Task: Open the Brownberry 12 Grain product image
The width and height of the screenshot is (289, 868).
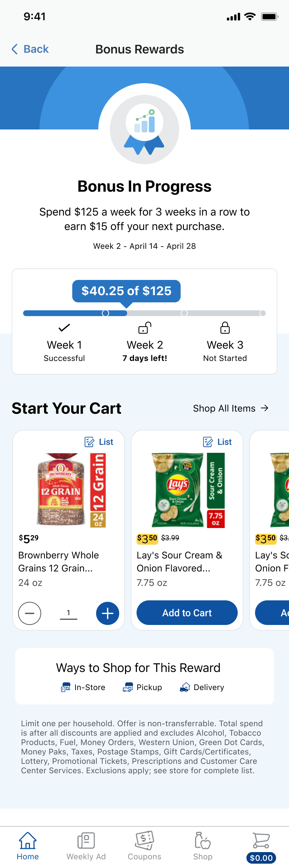Action: point(72,490)
